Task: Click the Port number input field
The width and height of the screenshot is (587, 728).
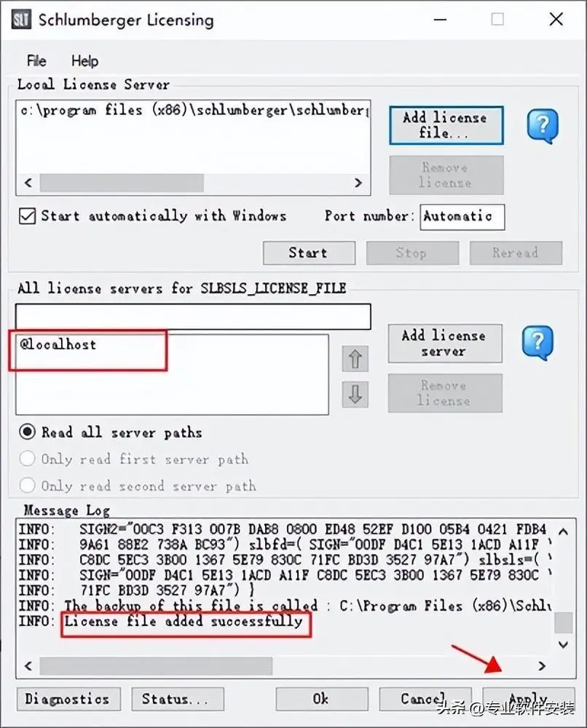Action: point(462,217)
